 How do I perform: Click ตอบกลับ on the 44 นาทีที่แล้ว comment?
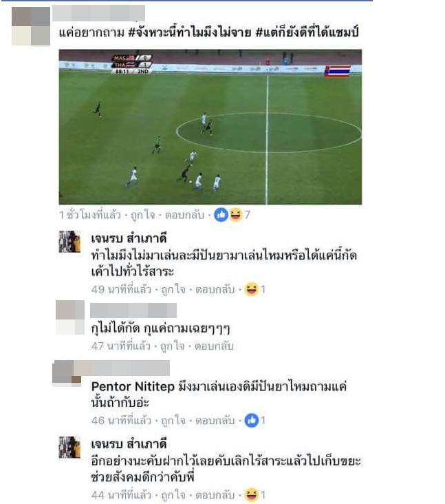[x=215, y=495]
